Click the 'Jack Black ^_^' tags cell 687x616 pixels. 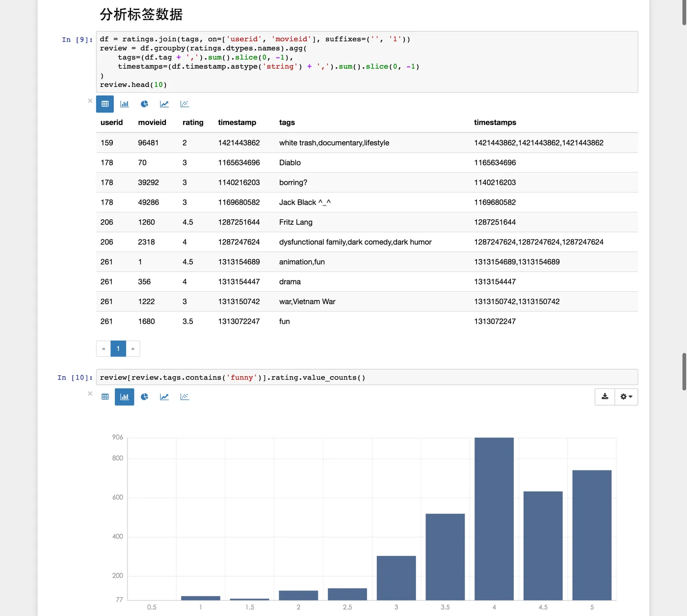[305, 203]
